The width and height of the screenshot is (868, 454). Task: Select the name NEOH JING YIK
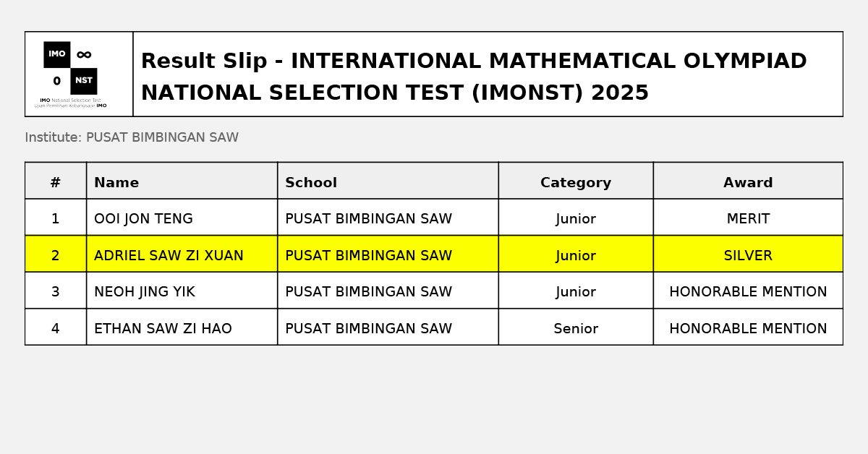point(144,292)
